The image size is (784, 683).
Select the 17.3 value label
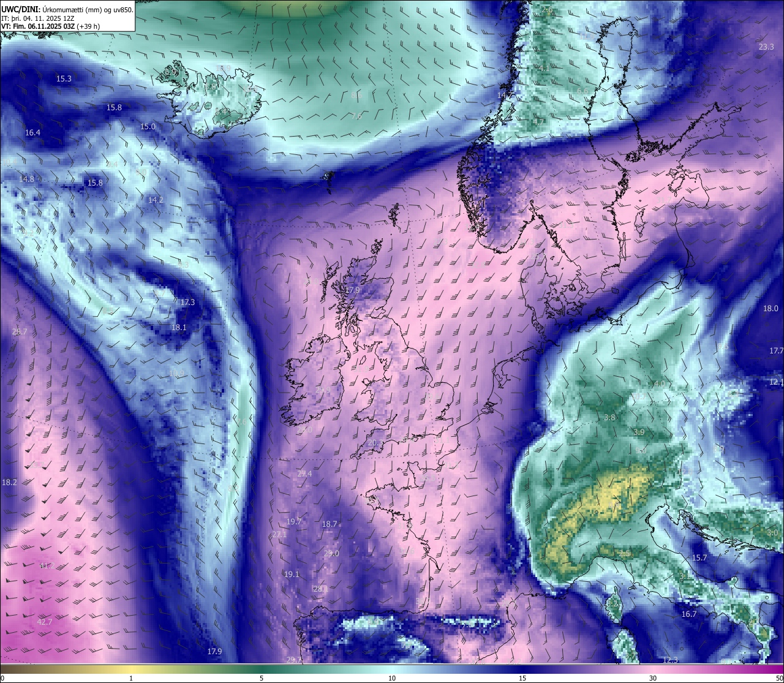coord(187,303)
